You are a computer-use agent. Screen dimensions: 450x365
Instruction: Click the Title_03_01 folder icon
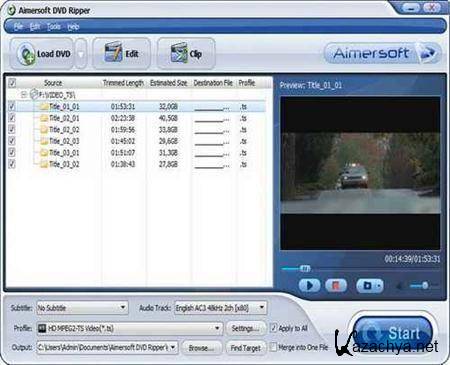coord(44,153)
